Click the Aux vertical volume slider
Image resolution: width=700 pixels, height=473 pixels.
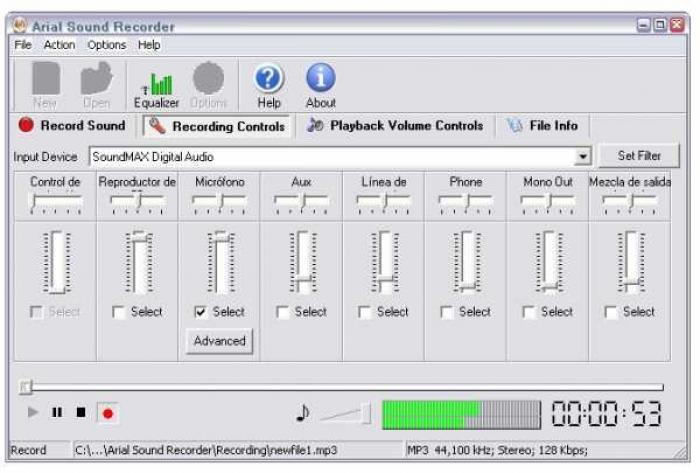[302, 262]
